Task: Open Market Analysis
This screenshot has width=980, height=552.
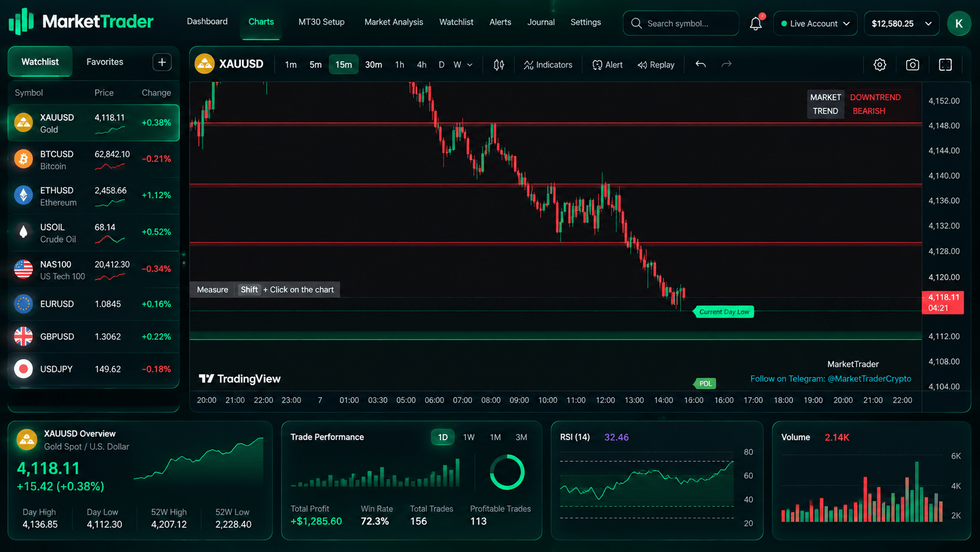Action: tap(394, 22)
